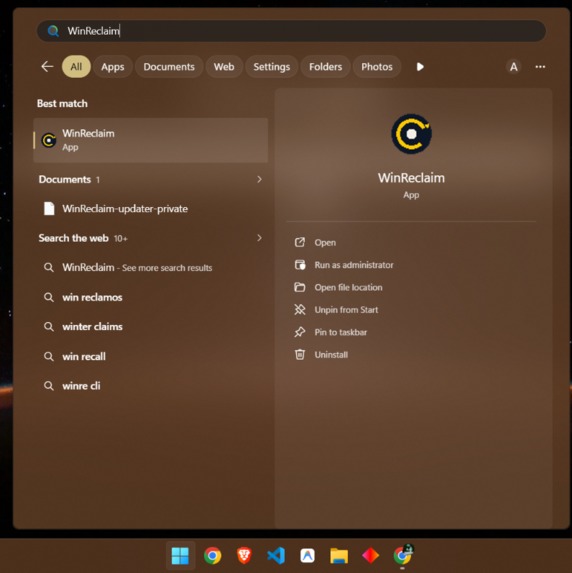
Task: Open the white A app on taskbar
Action: pyautogui.click(x=307, y=556)
